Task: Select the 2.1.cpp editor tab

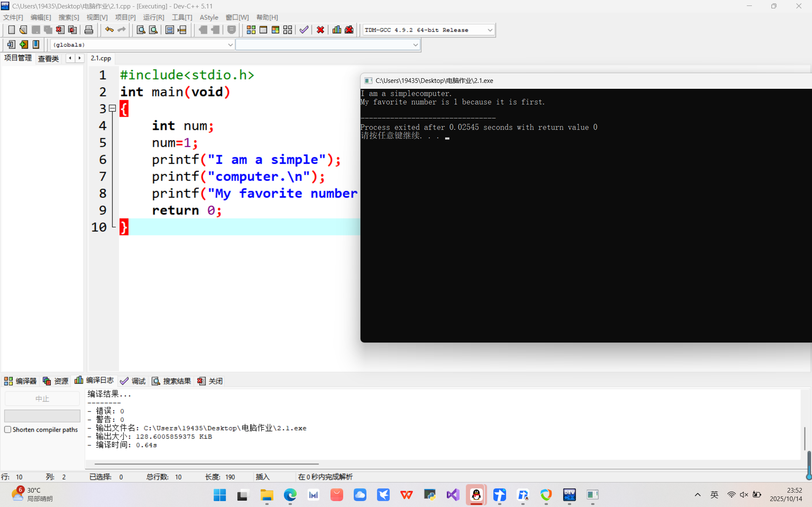Action: point(101,58)
